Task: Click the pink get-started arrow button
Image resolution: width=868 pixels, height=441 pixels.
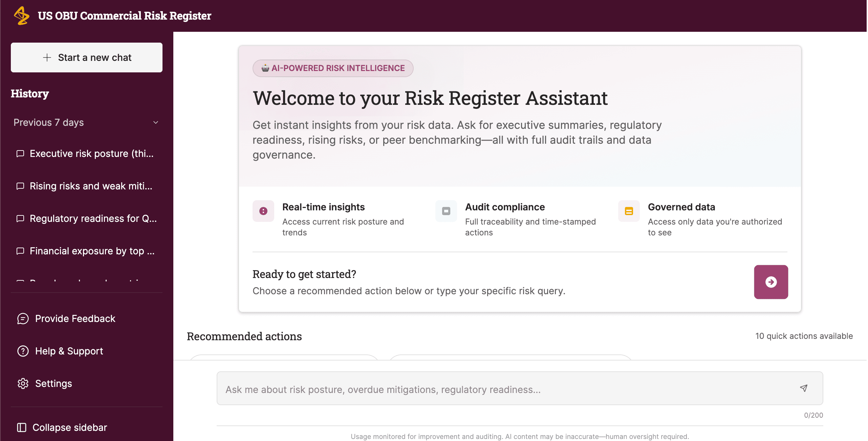Action: point(771,282)
